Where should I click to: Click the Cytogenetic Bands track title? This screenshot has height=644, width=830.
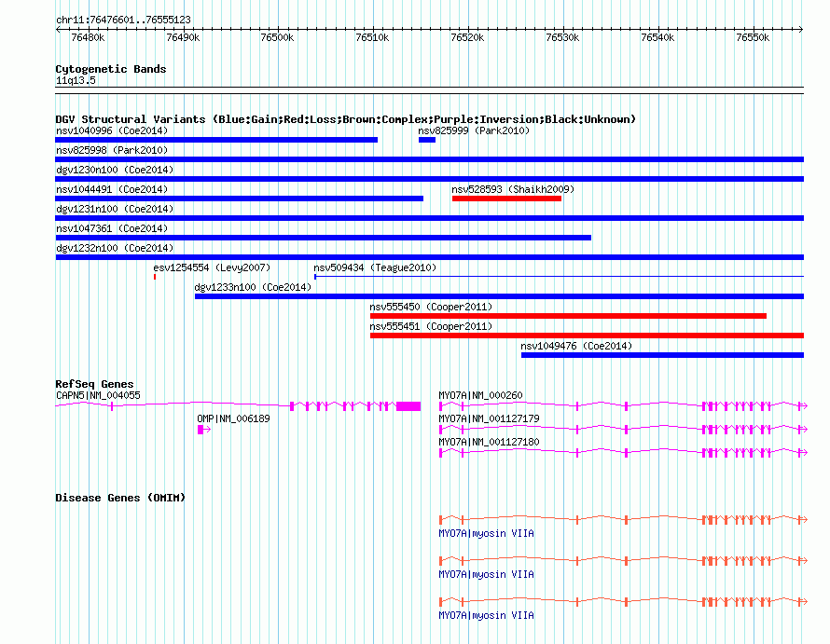(x=111, y=69)
